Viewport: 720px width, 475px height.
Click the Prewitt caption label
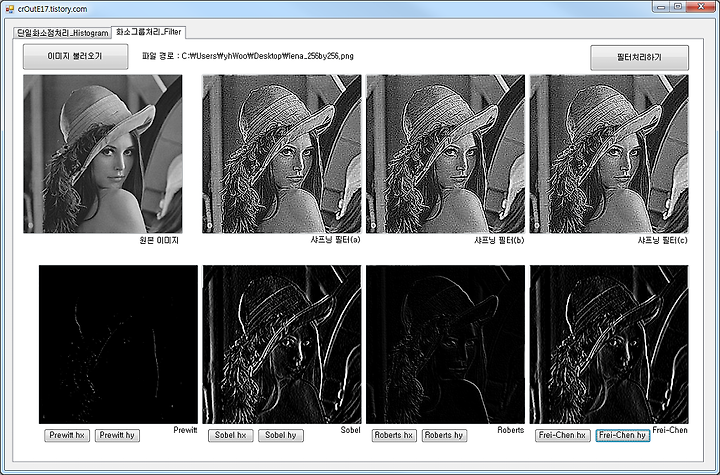click(x=186, y=430)
